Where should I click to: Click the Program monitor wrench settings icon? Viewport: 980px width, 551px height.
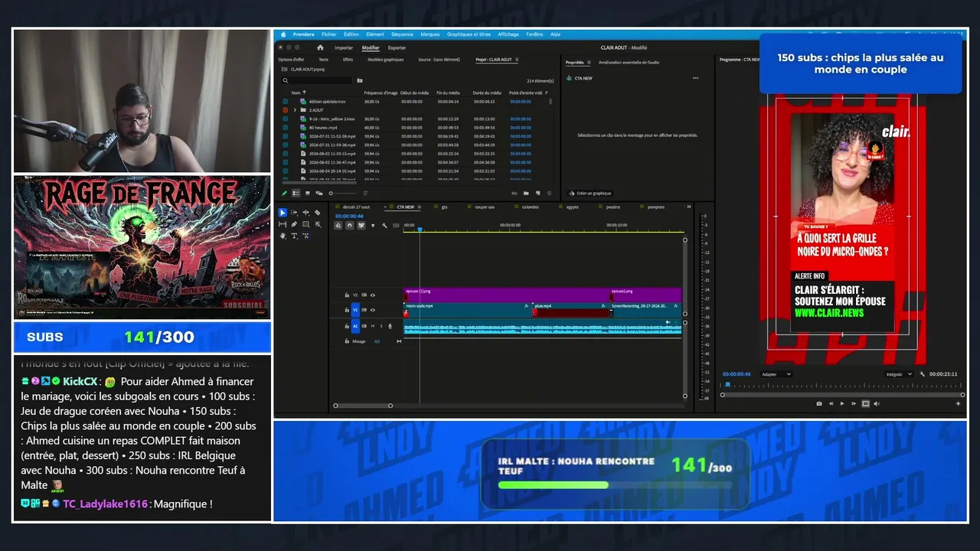tap(923, 374)
